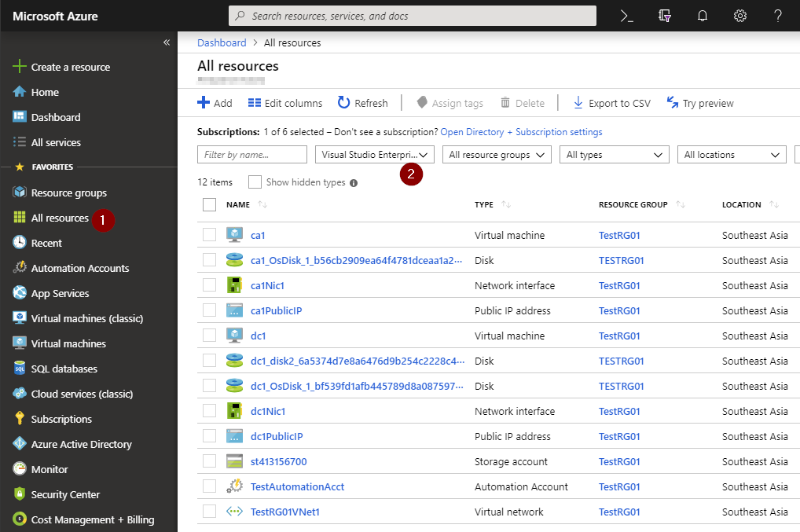Click the Azure Active Directory icon

click(x=20, y=443)
